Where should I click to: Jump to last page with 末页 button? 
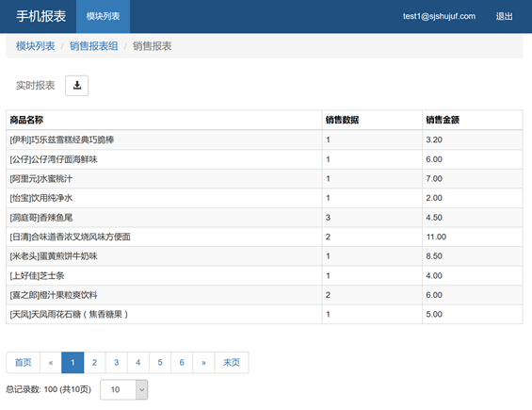(x=232, y=363)
